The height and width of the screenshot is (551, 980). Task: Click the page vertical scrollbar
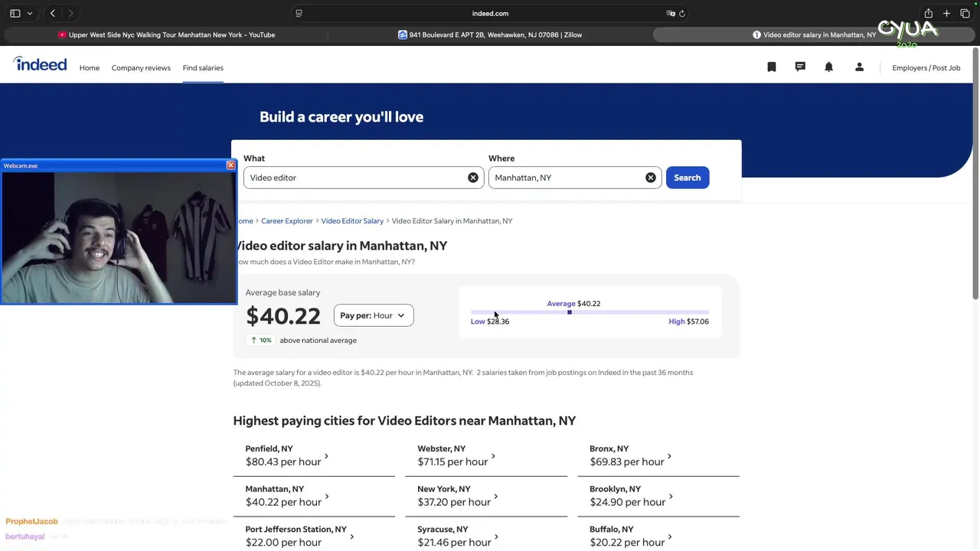coord(975,174)
